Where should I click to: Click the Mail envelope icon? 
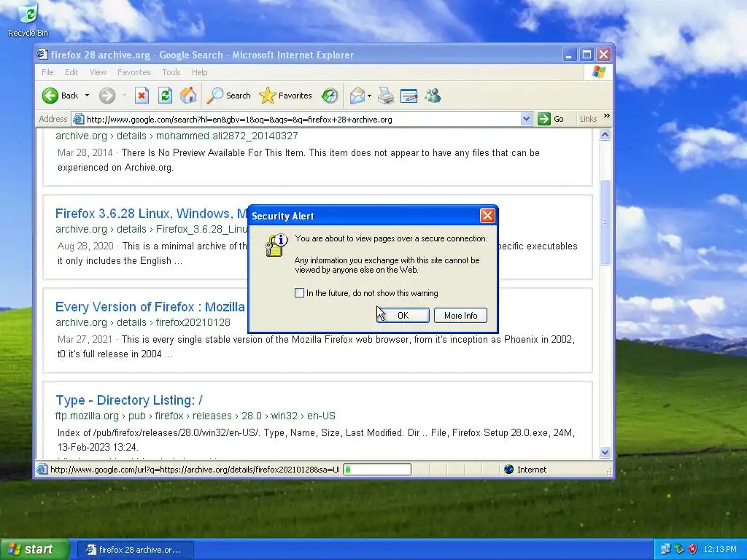coord(357,96)
